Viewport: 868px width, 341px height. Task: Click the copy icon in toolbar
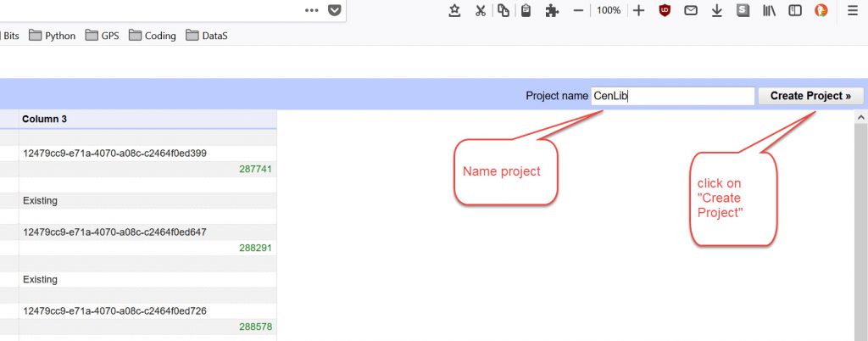504,10
